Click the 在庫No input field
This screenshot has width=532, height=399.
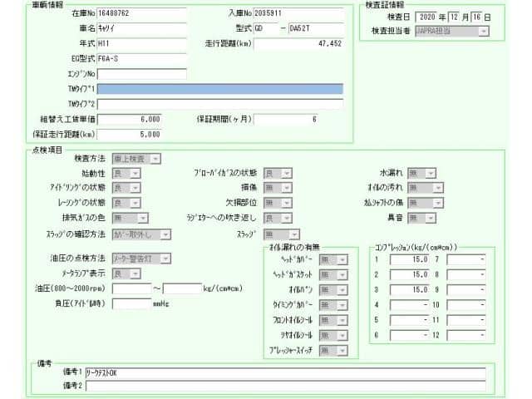142,13
